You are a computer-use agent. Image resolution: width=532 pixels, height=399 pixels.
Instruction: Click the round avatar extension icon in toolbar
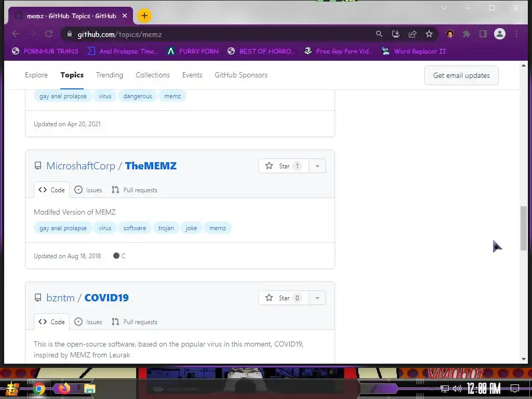pos(450,34)
